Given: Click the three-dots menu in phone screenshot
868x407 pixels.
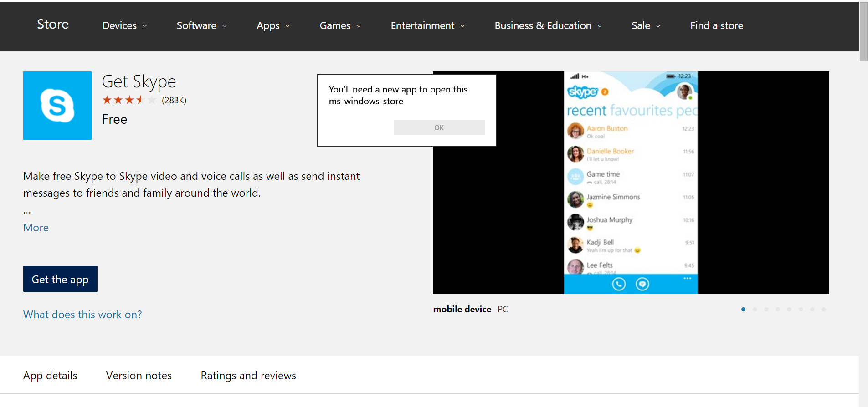Looking at the screenshot, I should click(687, 278).
